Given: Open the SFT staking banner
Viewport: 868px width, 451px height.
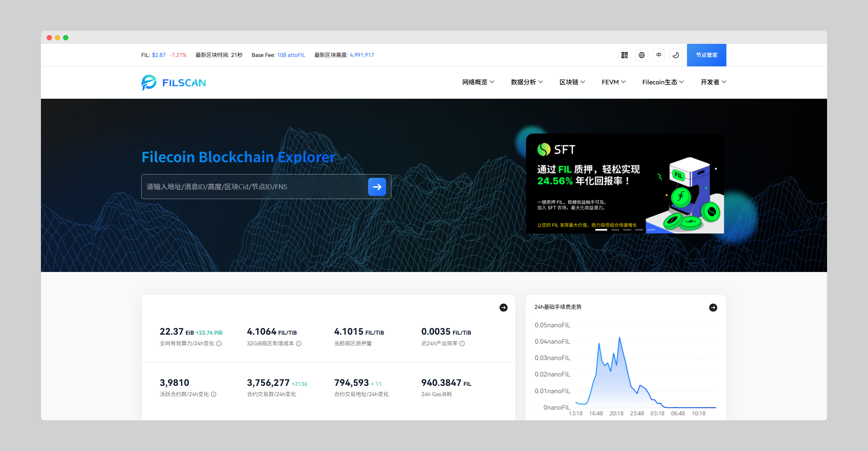Looking at the screenshot, I should point(625,184).
